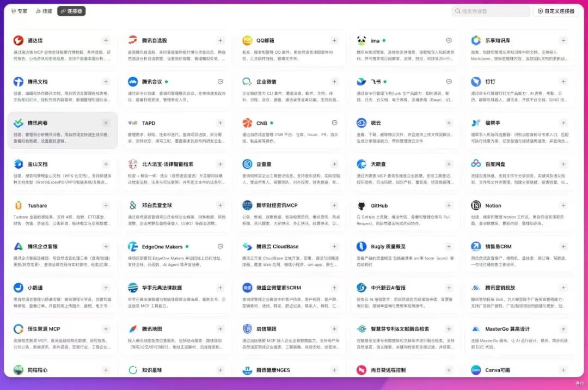
Task: Click the Bugly 质量概览 icon
Action: pos(362,246)
